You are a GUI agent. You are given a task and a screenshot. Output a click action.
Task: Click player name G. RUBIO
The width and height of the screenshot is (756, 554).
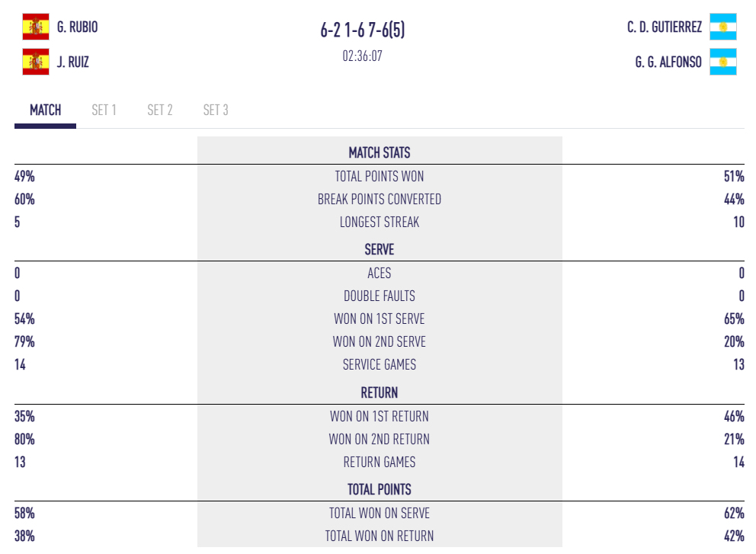pyautogui.click(x=78, y=27)
